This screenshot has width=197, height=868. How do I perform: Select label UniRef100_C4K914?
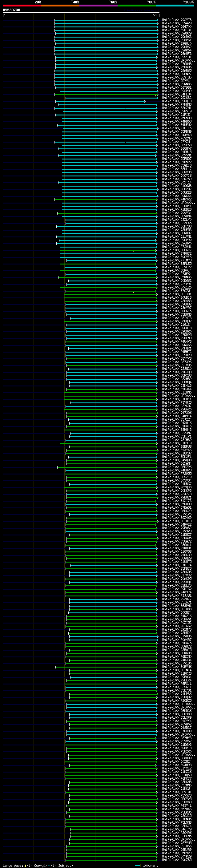click(177, 416)
